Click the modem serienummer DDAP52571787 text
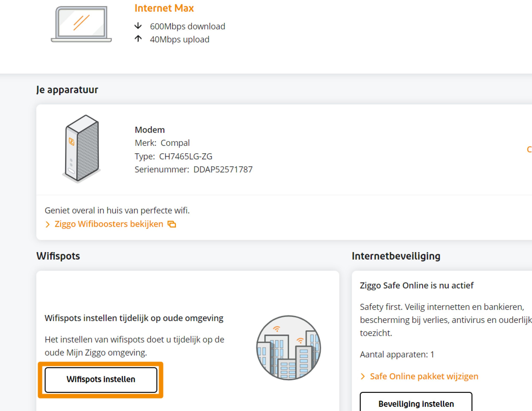Screen dimensions: 532x411 223,169
